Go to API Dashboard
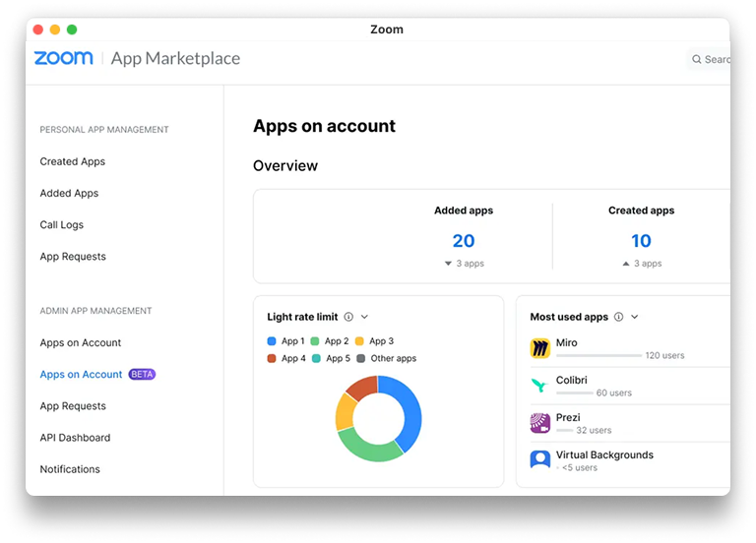756x543 pixels. pos(75,438)
